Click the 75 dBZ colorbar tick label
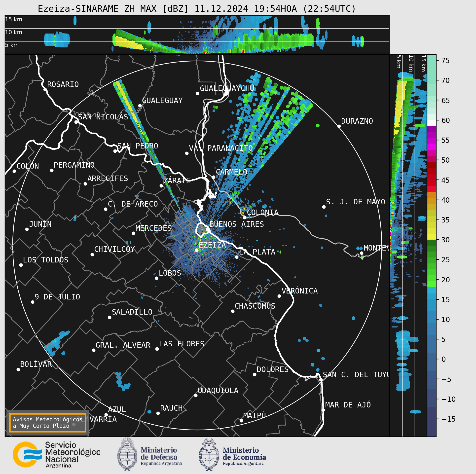 pyautogui.click(x=445, y=60)
